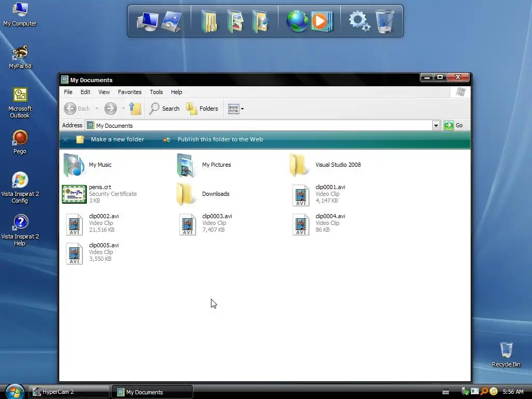Click Make a new folder
This screenshot has height=399, width=532.
tap(110, 139)
